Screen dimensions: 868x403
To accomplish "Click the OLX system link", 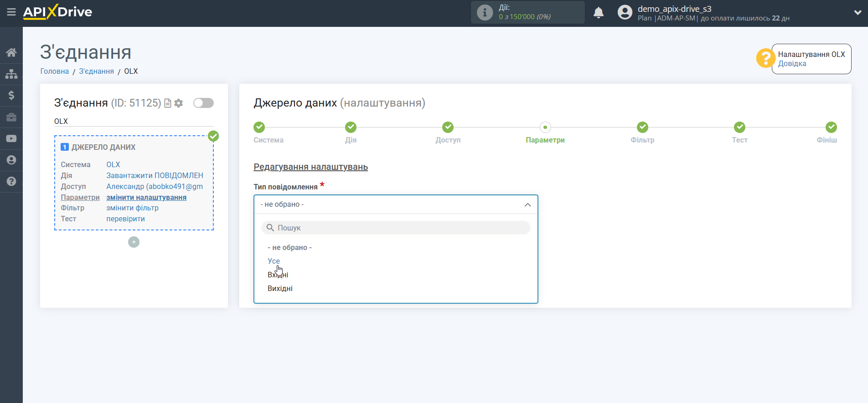I will point(113,164).
